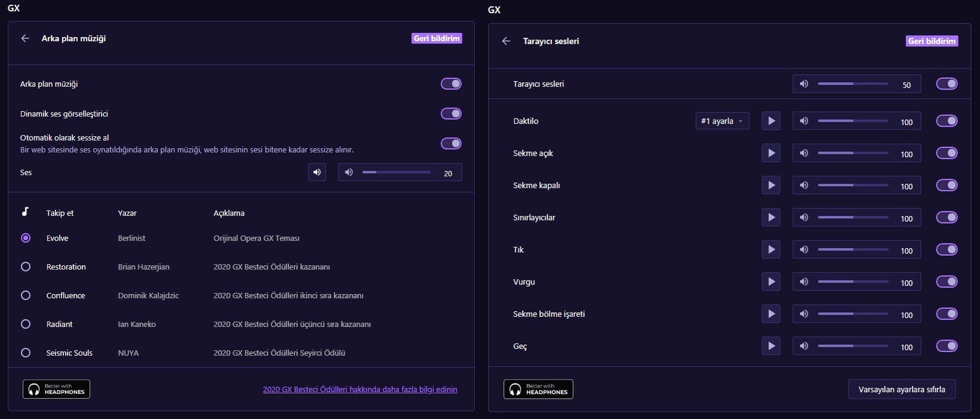Choose the Seismic Souls track
The height and width of the screenshot is (419, 980).
tap(26, 353)
